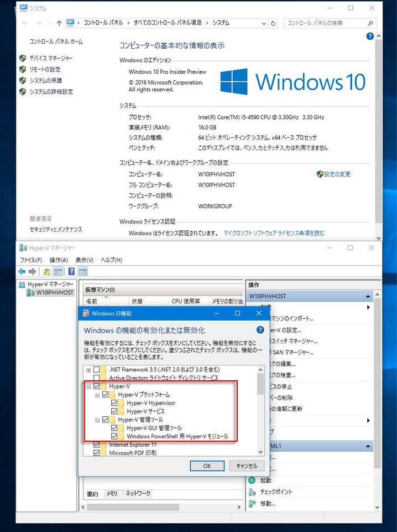Viewport: 397px width, 532px height.
Task: Toggle the .NET Framework 3.5 checkbox
Action: [97, 369]
